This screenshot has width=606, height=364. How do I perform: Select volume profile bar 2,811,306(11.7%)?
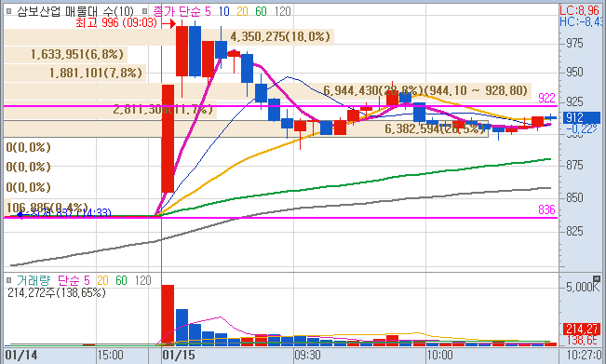(x=110, y=110)
